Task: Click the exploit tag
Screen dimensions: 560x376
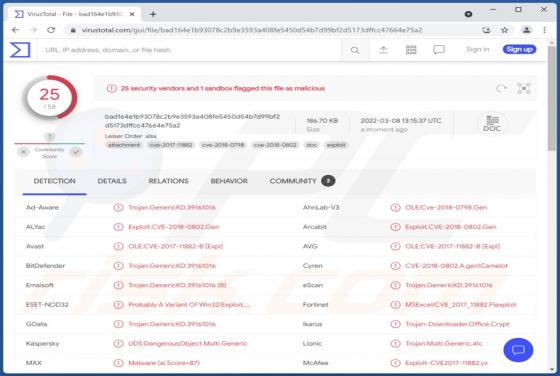Action: (336, 145)
